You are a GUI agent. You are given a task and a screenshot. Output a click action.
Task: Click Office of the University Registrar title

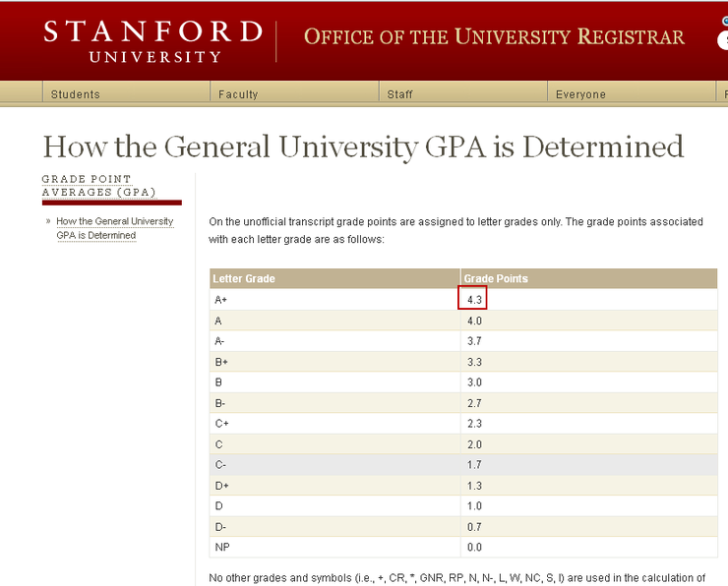point(494,36)
